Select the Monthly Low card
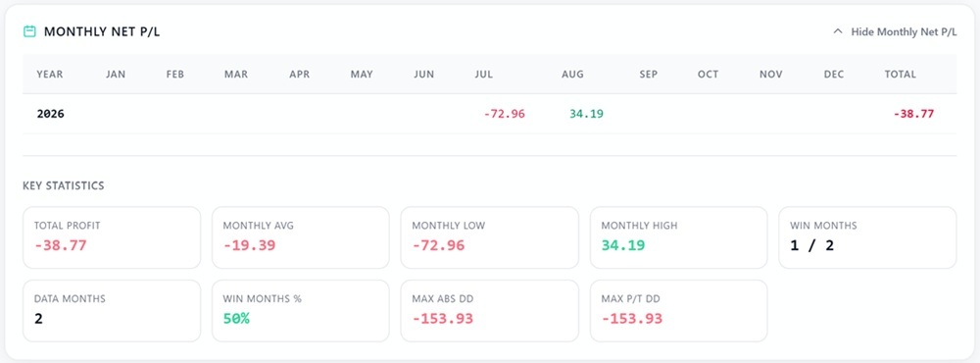The height and width of the screenshot is (363, 980). click(489, 237)
